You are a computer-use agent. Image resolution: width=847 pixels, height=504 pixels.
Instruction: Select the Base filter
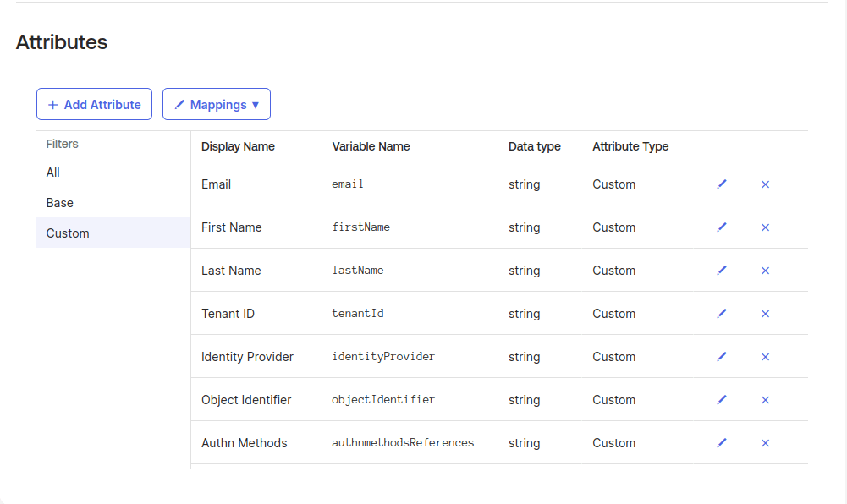60,203
